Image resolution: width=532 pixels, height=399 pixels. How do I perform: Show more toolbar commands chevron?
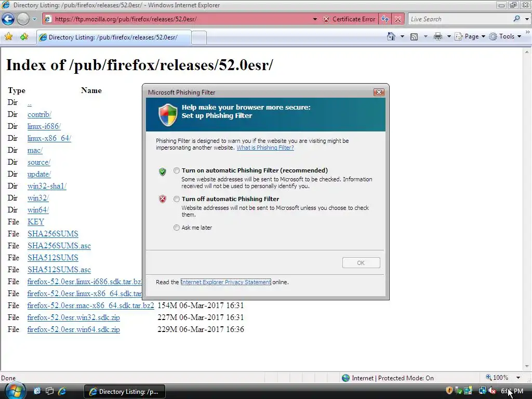(x=528, y=32)
